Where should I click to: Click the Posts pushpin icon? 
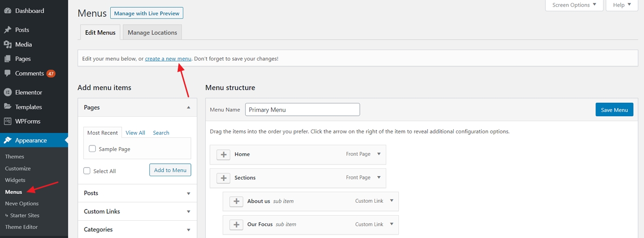[7, 30]
